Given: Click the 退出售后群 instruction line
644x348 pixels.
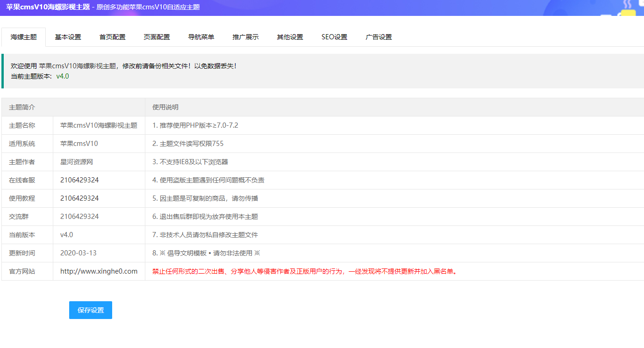Looking at the screenshot, I should coord(205,217).
